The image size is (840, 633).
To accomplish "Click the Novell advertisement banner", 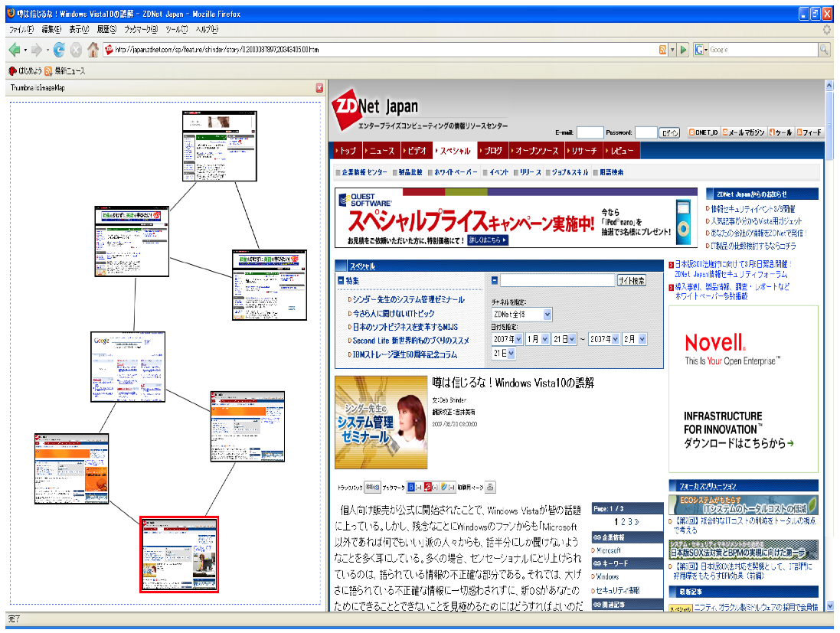I will [744, 390].
